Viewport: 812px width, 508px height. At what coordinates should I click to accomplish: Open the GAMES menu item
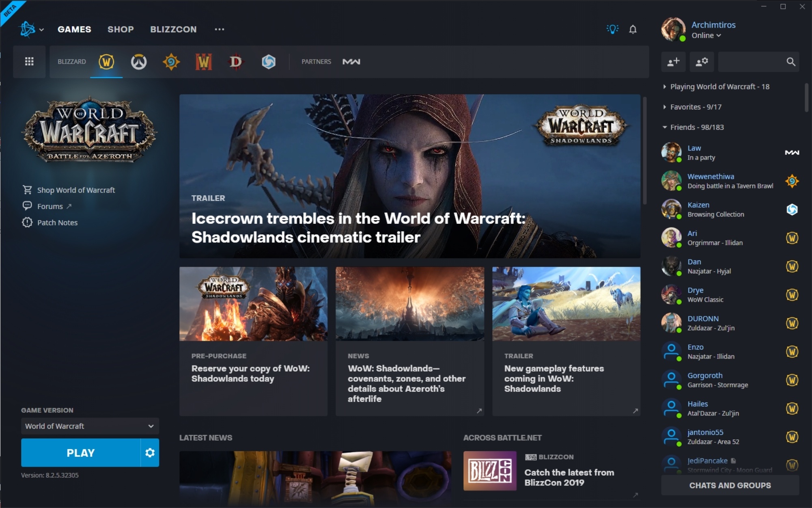click(74, 29)
